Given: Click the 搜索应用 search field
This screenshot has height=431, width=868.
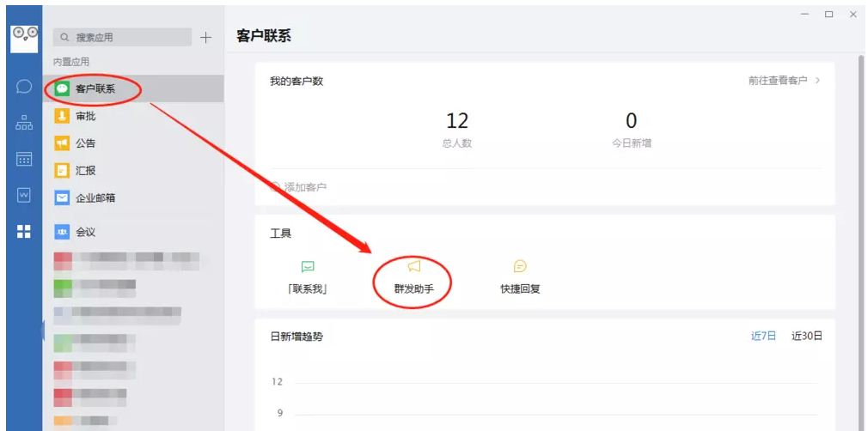Looking at the screenshot, I should pyautogui.click(x=122, y=37).
